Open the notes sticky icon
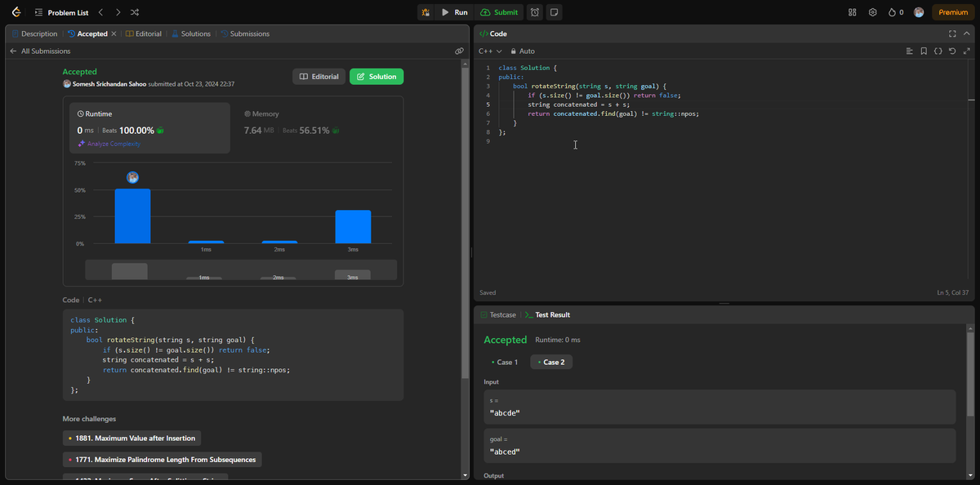The width and height of the screenshot is (980, 485). [554, 12]
